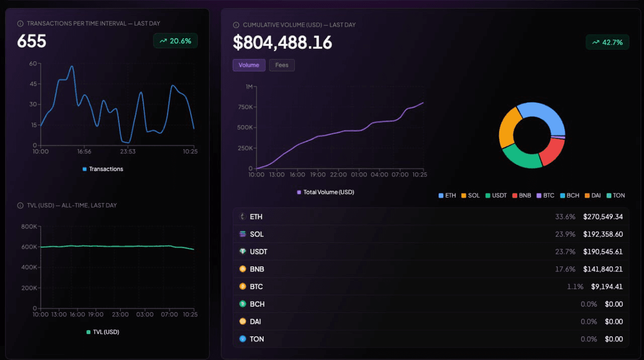This screenshot has height=360, width=644.
Task: Click the 42.7% growth badge
Action: (607, 42)
